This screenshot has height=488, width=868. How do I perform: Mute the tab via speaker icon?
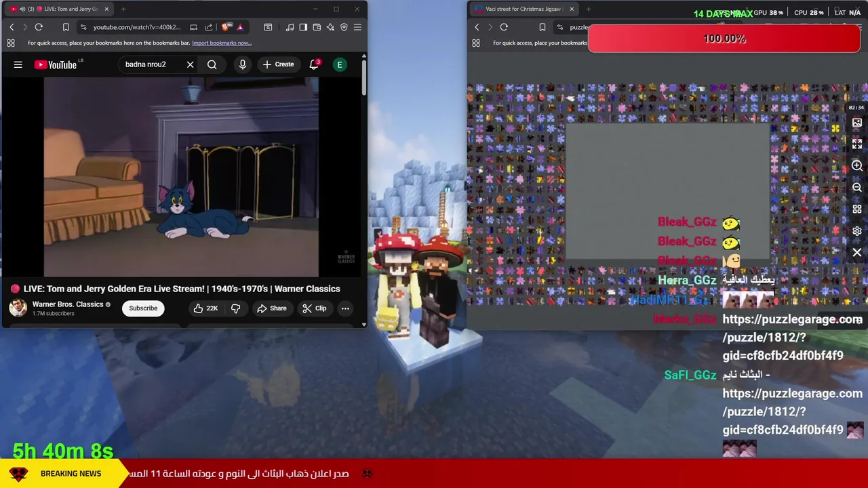coord(22,9)
